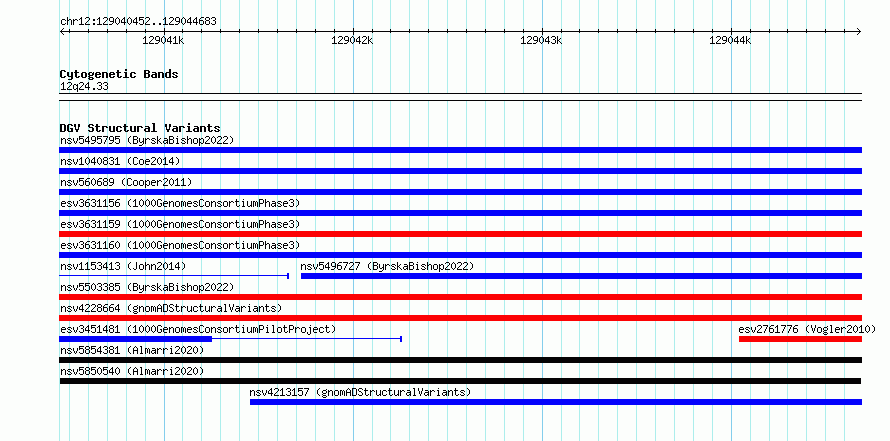Click the esv3631156 (1000GenomesConsortiumPhase3) label

(180, 203)
